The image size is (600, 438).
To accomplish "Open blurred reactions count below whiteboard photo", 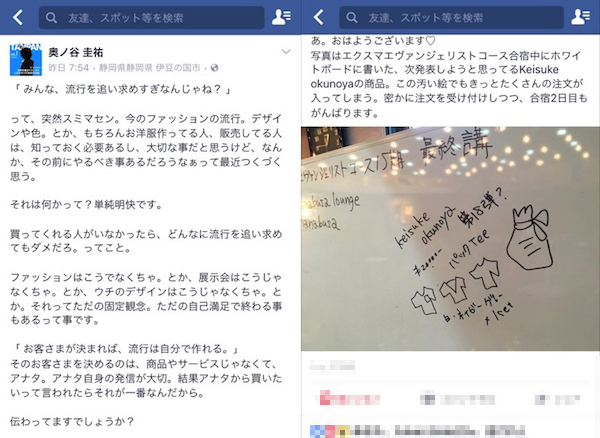I will [333, 366].
